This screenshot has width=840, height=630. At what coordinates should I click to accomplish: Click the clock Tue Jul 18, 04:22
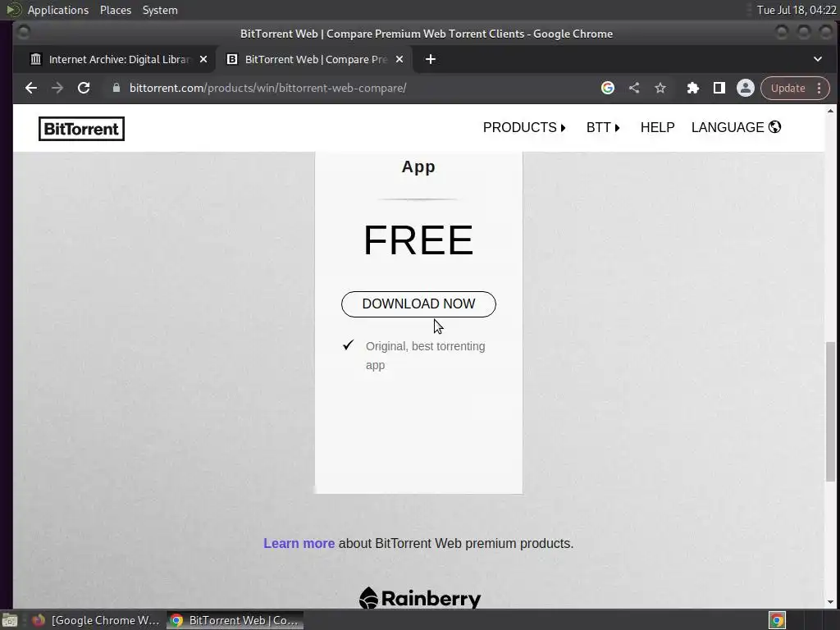(x=796, y=10)
